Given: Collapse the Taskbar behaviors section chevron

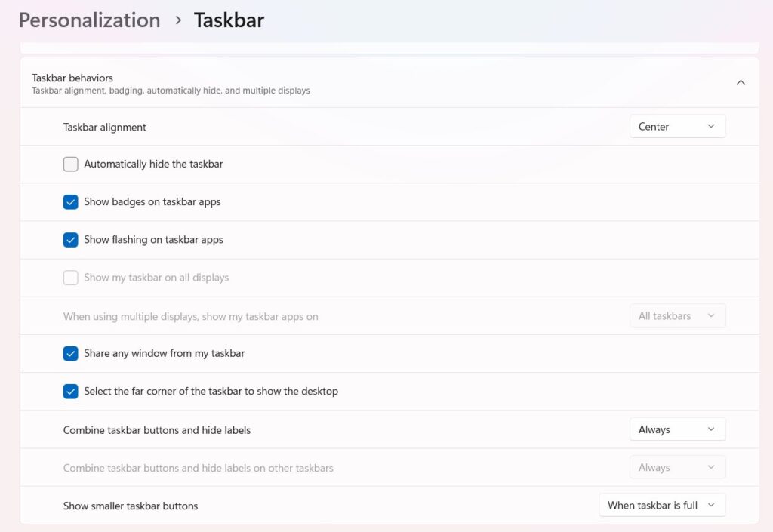Looking at the screenshot, I should pyautogui.click(x=741, y=81).
